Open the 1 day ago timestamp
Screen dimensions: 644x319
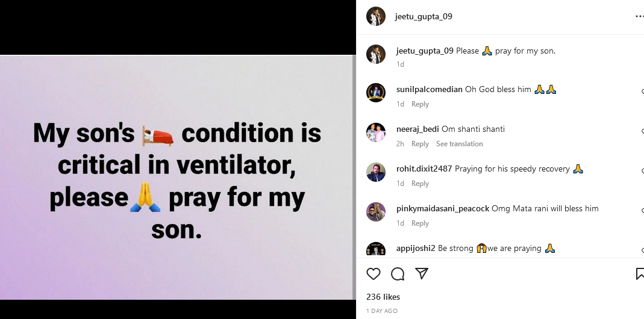pyautogui.click(x=382, y=311)
